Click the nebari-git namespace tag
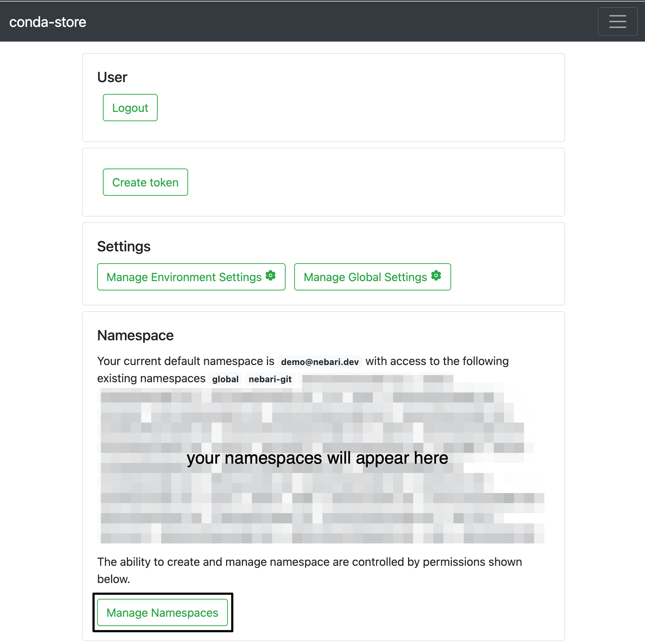Screen dimensions: 645x644 pyautogui.click(x=270, y=379)
